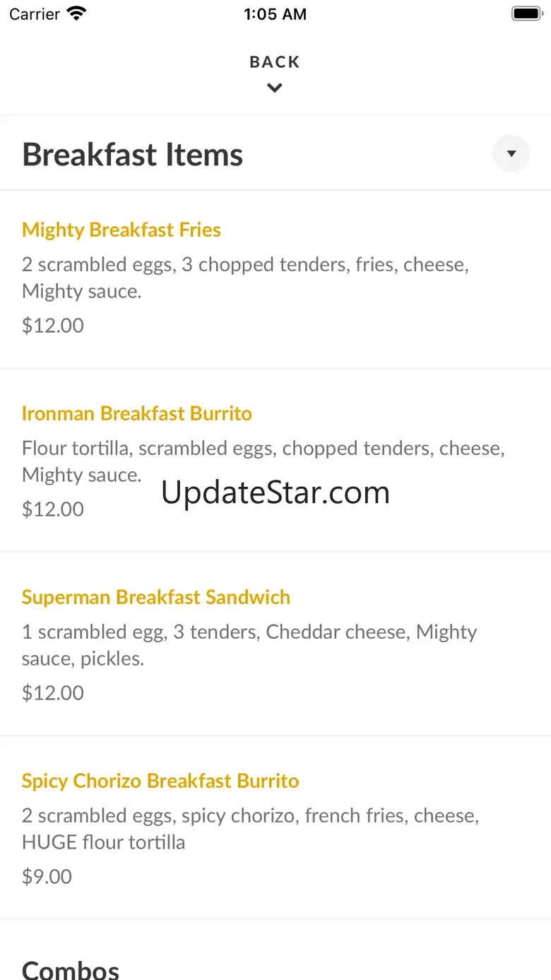551x980 pixels.
Task: Tap the Spicy Chorizo $9.00 price
Action: pos(47,877)
